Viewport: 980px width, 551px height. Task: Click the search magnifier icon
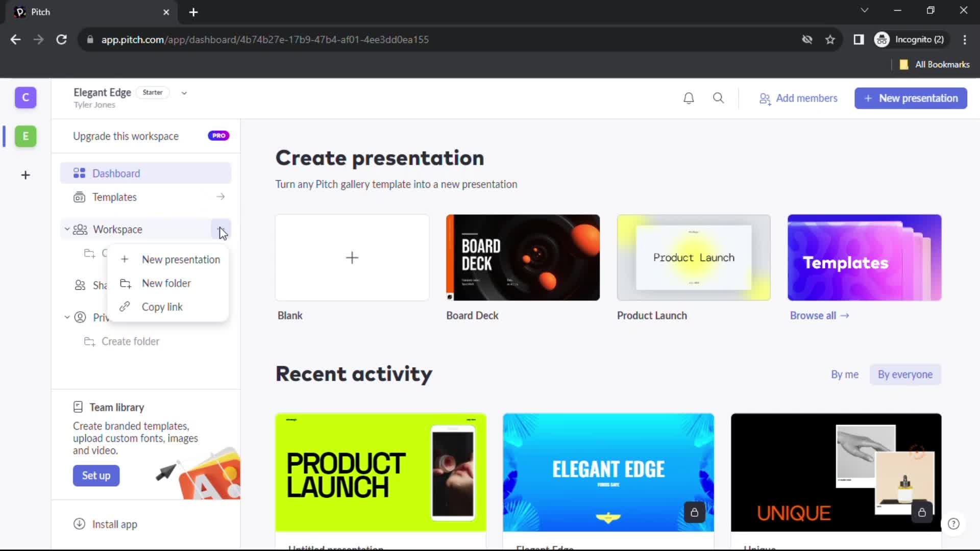[719, 98]
